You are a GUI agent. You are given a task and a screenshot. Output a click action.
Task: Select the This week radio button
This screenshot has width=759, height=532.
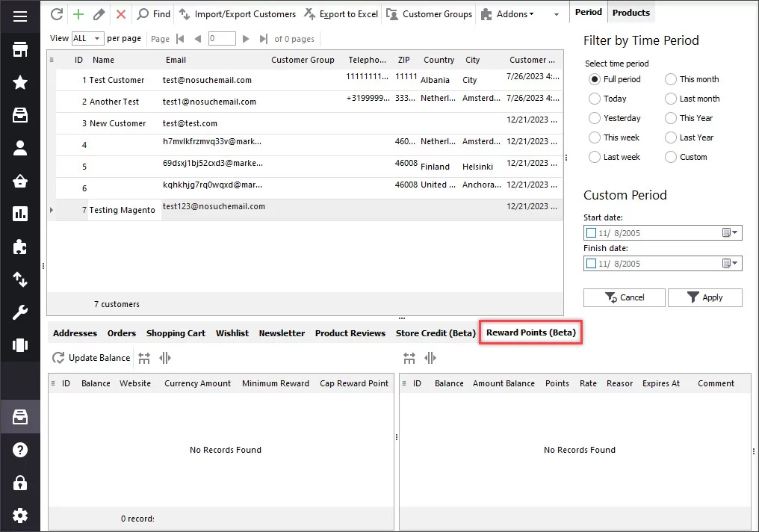[595, 137]
